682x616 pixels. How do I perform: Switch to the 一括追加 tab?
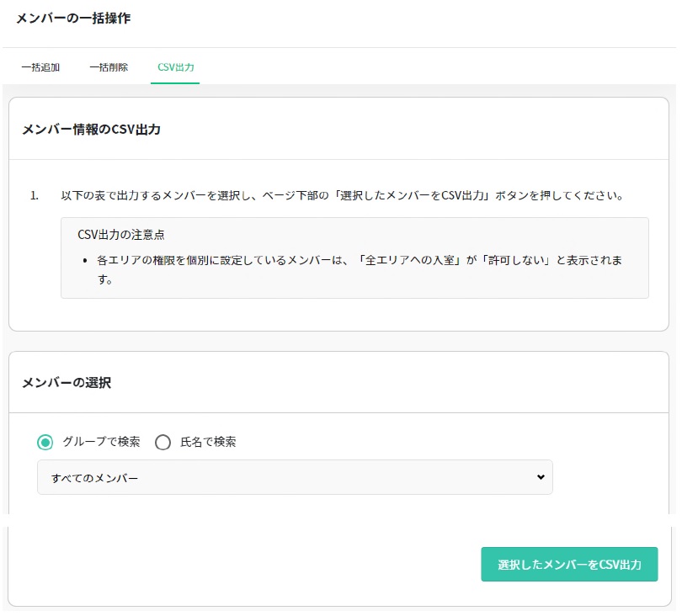pos(40,67)
